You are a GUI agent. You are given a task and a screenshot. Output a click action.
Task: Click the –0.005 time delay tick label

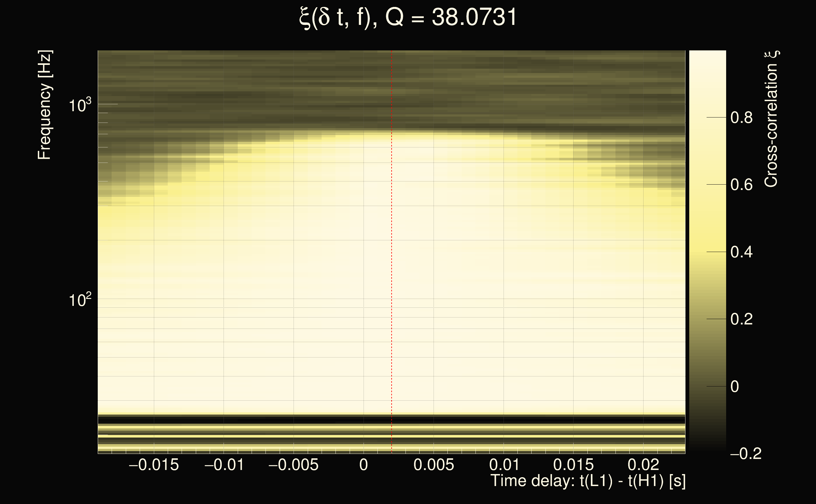294,465
